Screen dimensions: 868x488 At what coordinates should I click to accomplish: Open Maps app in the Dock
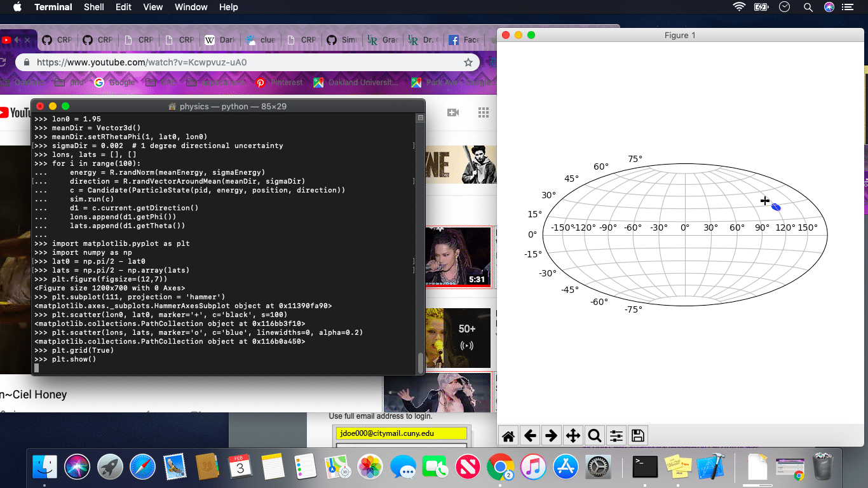click(x=337, y=468)
